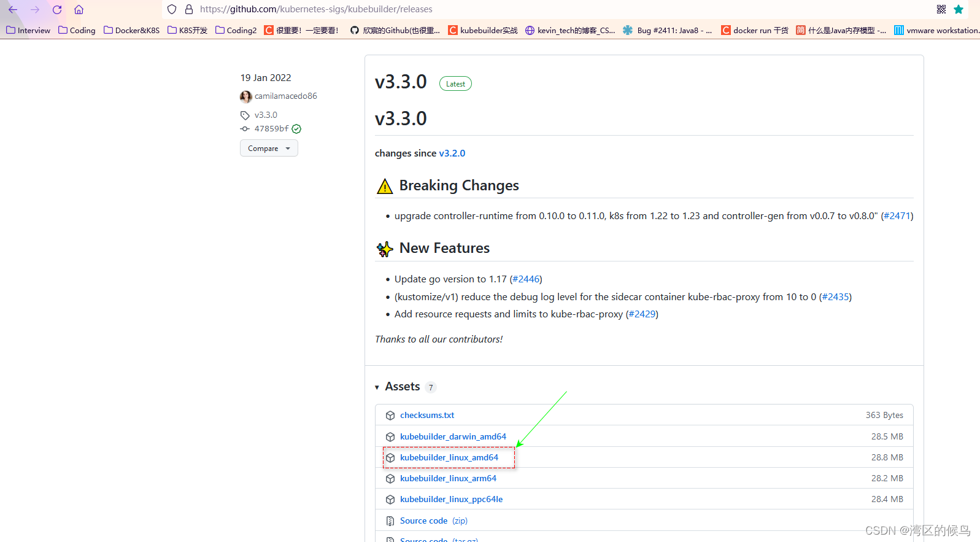Download checksums.txt asset
The width and height of the screenshot is (980, 542).
(x=427, y=416)
